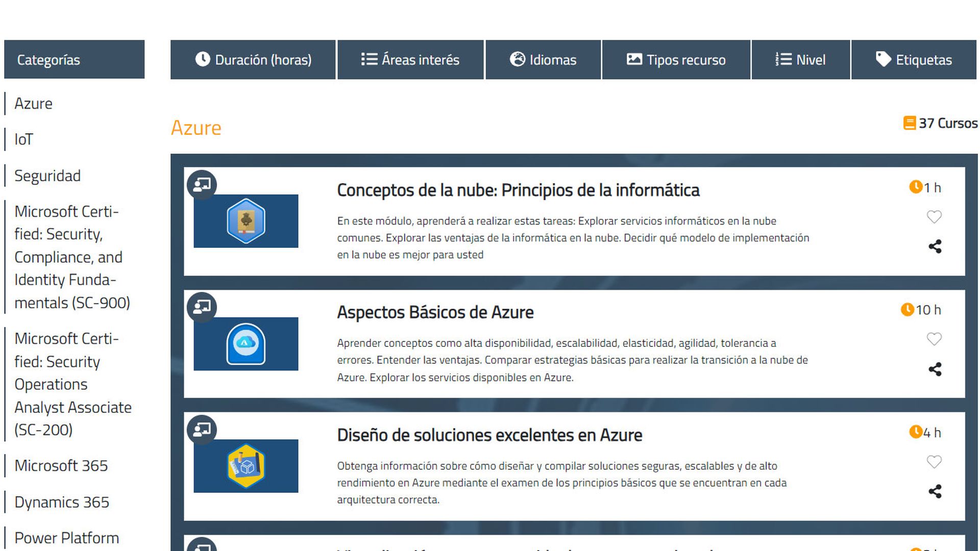Open the Áreas interés filter
The image size is (980, 551).
[410, 59]
